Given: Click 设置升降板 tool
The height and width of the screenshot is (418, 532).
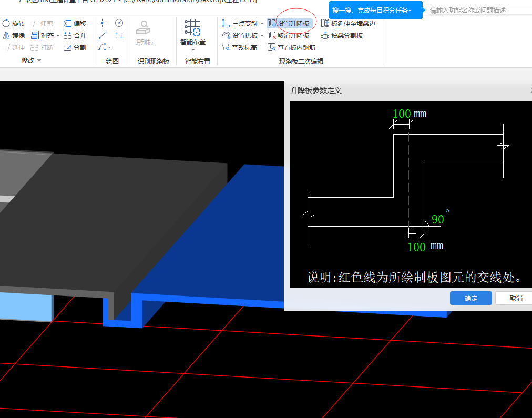Looking at the screenshot, I should coord(289,24).
